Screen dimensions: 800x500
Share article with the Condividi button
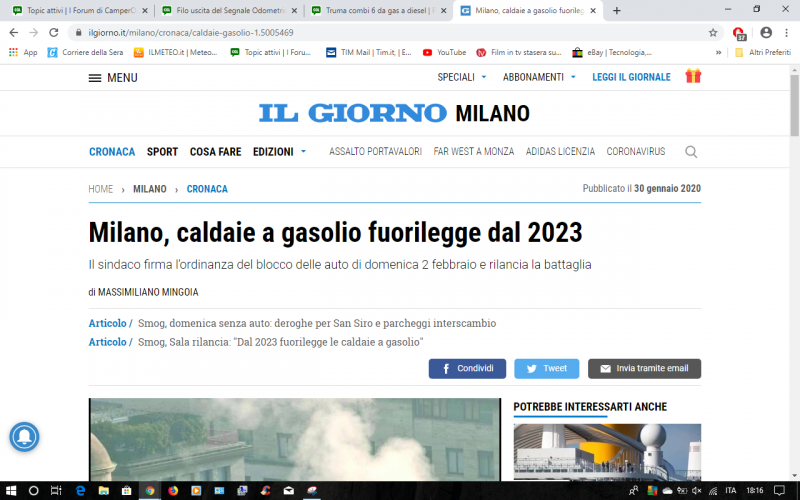coord(467,368)
